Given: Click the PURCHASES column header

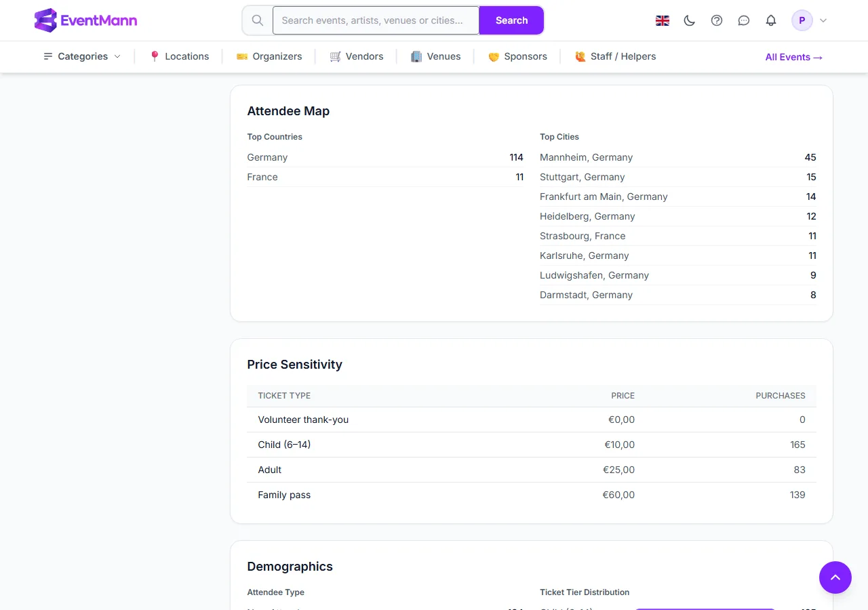Looking at the screenshot, I should tap(781, 396).
